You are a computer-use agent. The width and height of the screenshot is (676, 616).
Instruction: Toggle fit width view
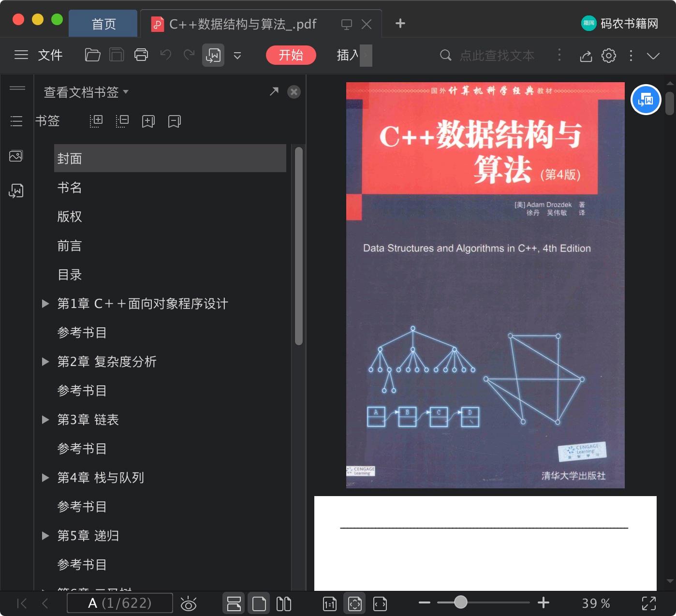click(x=380, y=603)
